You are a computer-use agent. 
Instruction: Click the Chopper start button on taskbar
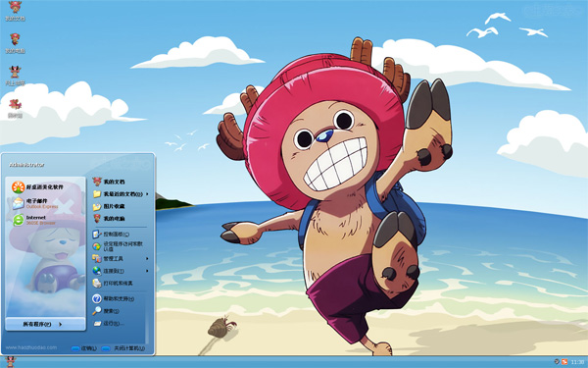tap(11, 362)
